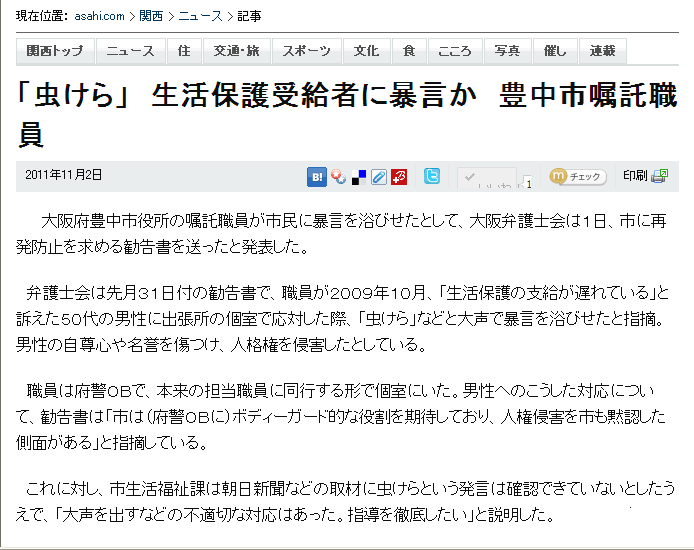694x550 pixels.
Task: Click the red B+ bookmark icon
Action: pos(399,177)
